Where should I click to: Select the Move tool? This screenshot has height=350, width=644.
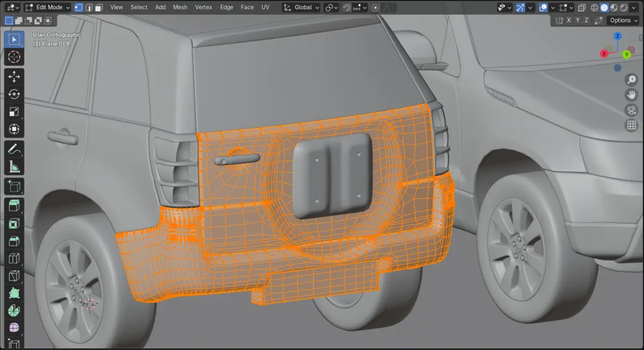(14, 77)
